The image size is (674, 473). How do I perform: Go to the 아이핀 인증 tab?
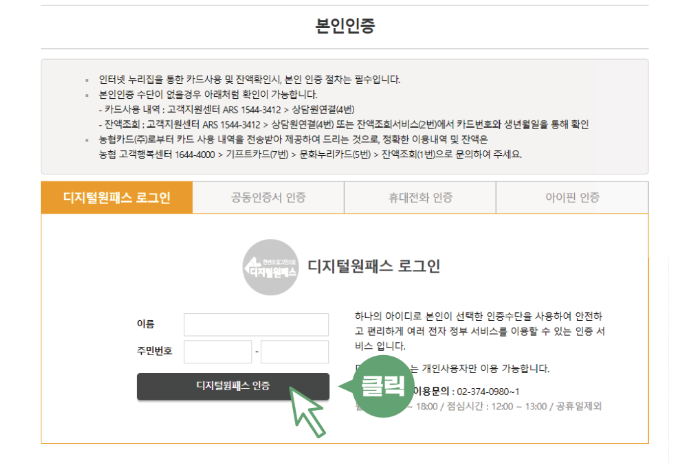click(572, 197)
